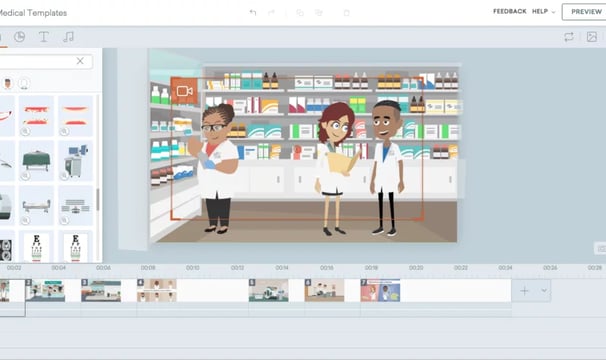Zoom preview of surgical table prop

pyautogui.click(x=25, y=176)
